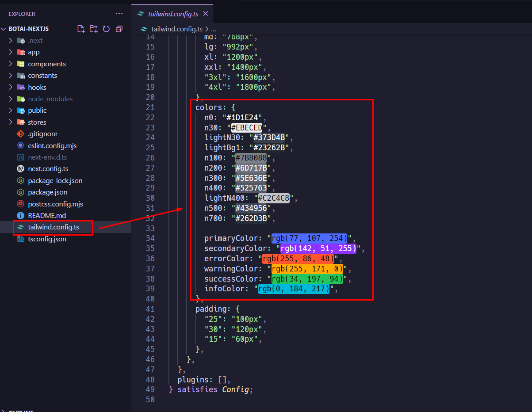Screen dimensions: 532x412
Task: Expand the stores folder
Action: coord(11,122)
